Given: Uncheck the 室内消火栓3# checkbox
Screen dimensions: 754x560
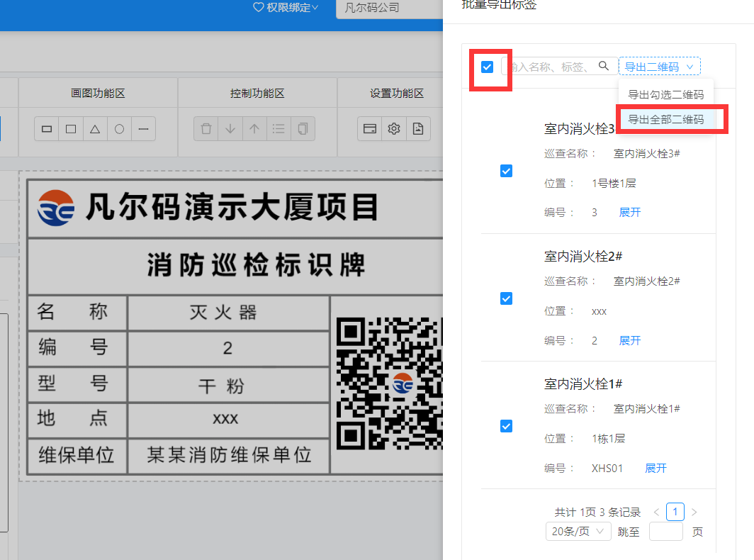Looking at the screenshot, I should 507,171.
